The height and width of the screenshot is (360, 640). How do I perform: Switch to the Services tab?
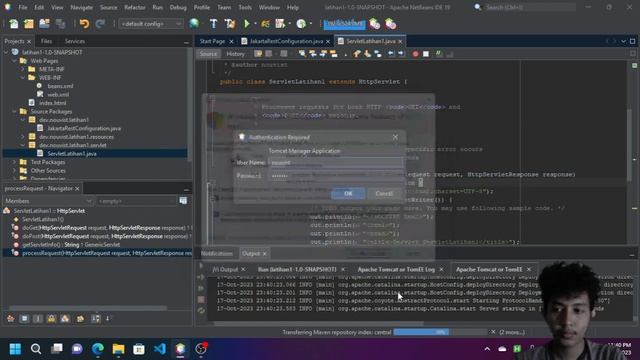click(x=75, y=41)
